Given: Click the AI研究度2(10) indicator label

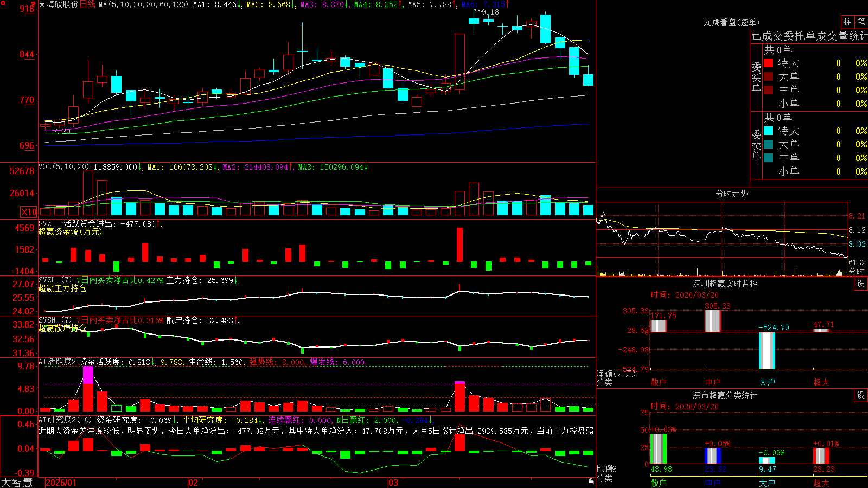Looking at the screenshot, I should (x=65, y=420).
